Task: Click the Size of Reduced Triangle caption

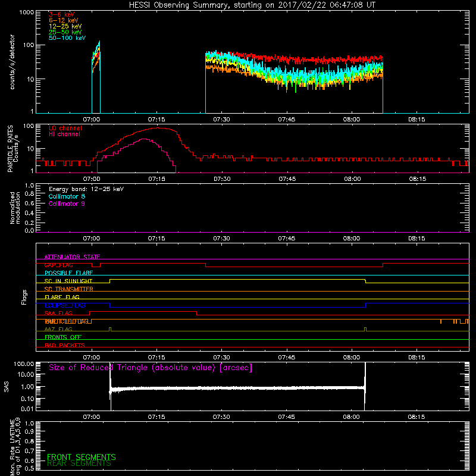Action: point(151,368)
